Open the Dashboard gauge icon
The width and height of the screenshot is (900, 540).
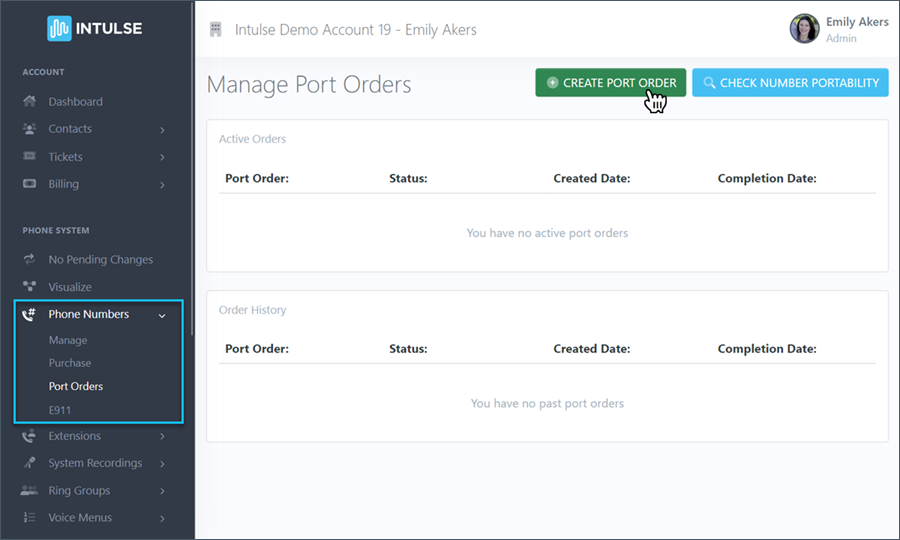coord(29,102)
